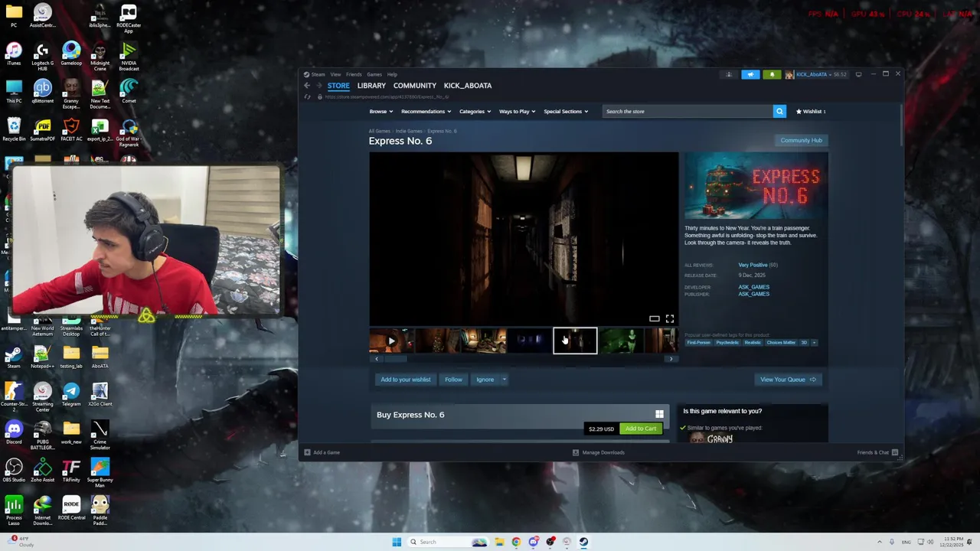980x551 pixels.
Task: Open the TikFinity desktop shortcut
Action: point(71,471)
